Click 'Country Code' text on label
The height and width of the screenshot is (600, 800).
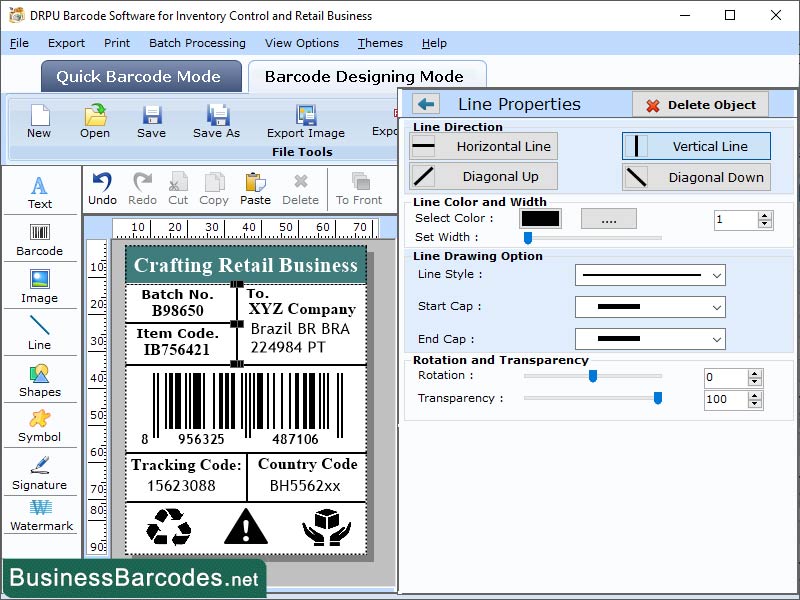click(x=308, y=464)
